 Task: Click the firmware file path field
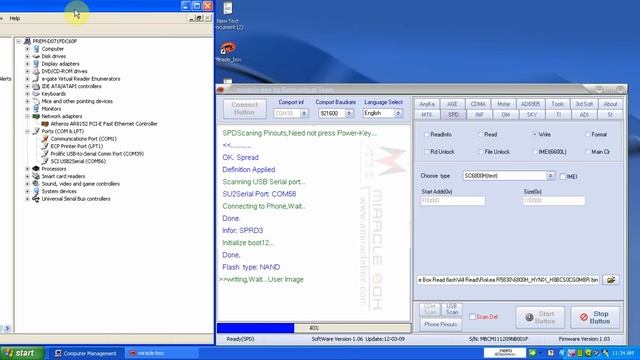508,280
